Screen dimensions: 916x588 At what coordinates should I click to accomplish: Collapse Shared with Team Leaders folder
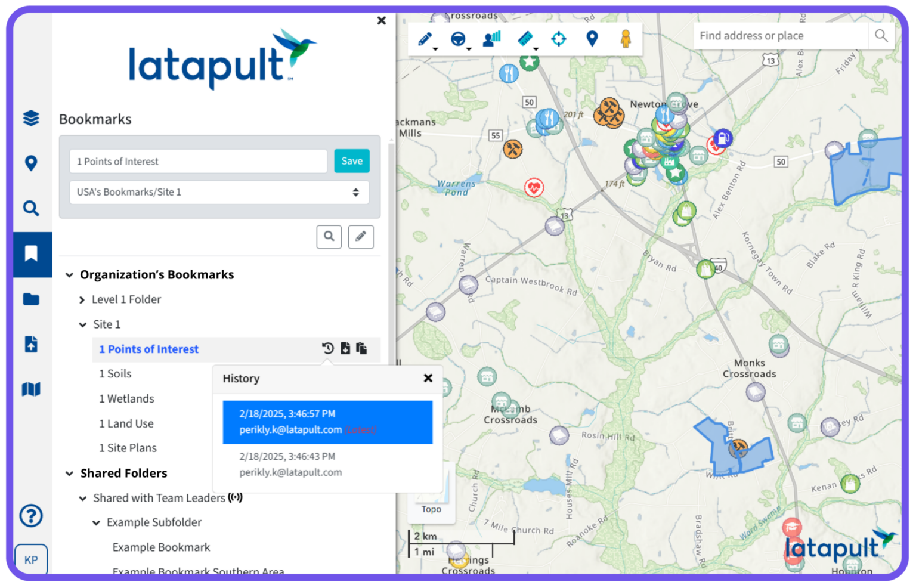coord(82,499)
